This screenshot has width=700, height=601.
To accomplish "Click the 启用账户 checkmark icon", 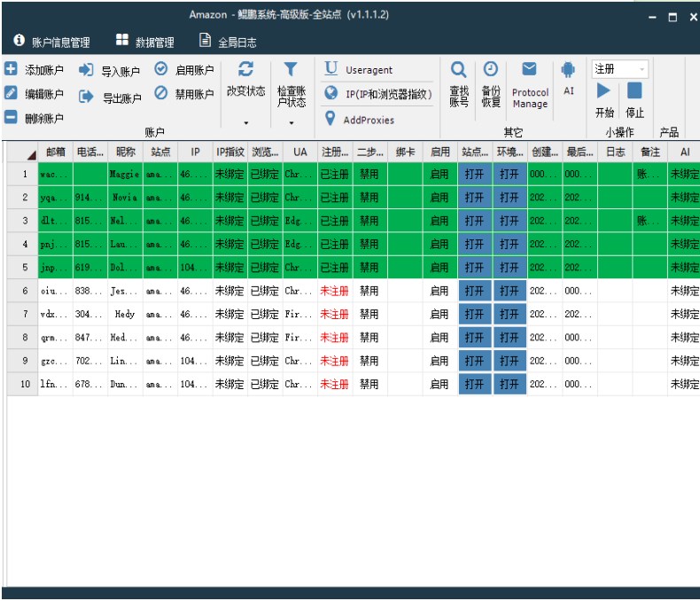I will (160, 69).
